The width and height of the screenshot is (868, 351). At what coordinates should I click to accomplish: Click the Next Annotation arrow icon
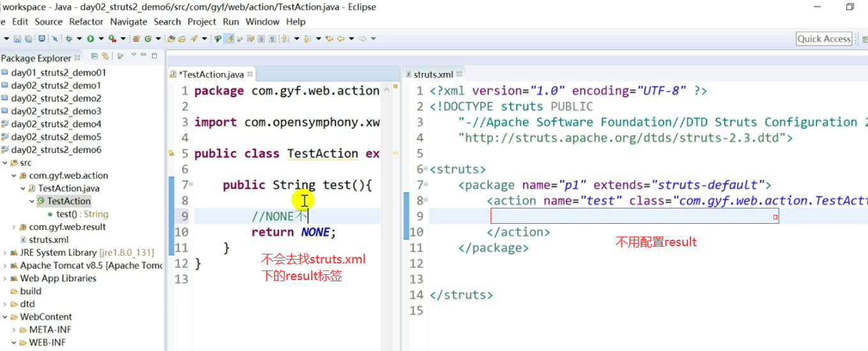tap(285, 39)
